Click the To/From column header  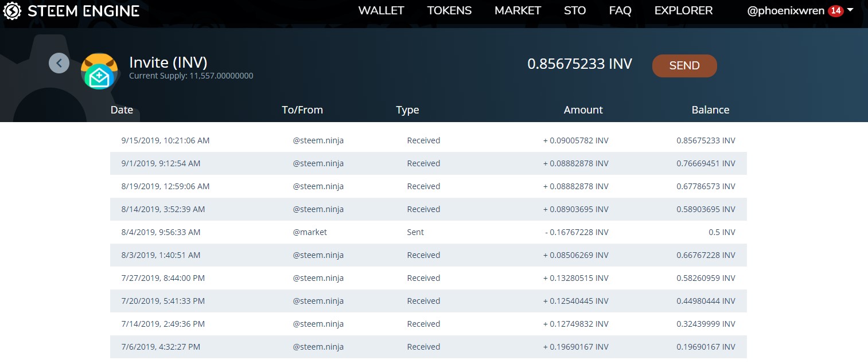[302, 110]
